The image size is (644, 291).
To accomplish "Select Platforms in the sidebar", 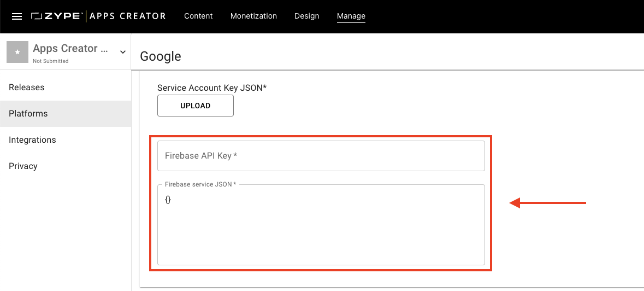I will (x=66, y=113).
